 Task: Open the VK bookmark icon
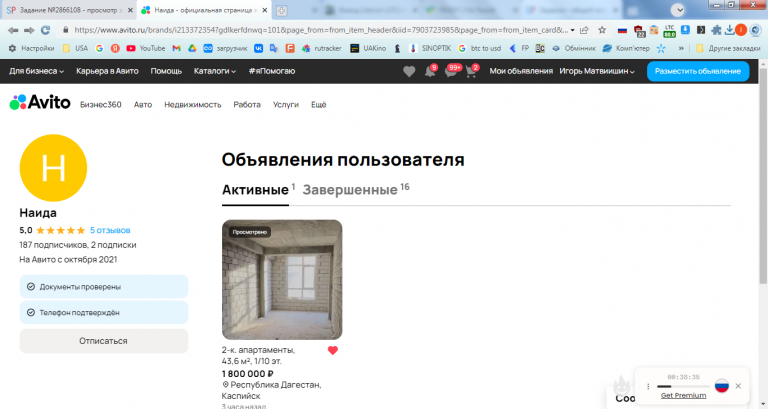pyautogui.click(x=258, y=48)
